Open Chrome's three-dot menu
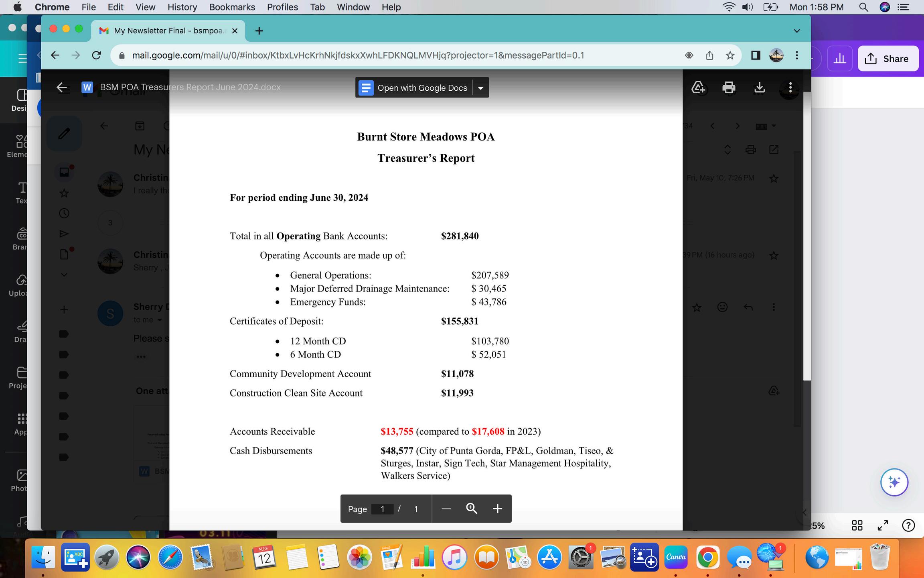Screen dimensions: 924x578 coord(797,55)
